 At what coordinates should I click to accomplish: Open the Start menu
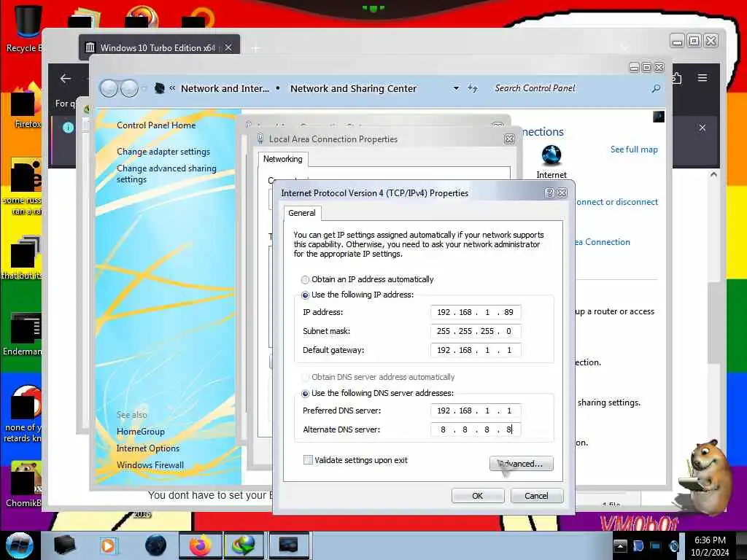point(20,545)
